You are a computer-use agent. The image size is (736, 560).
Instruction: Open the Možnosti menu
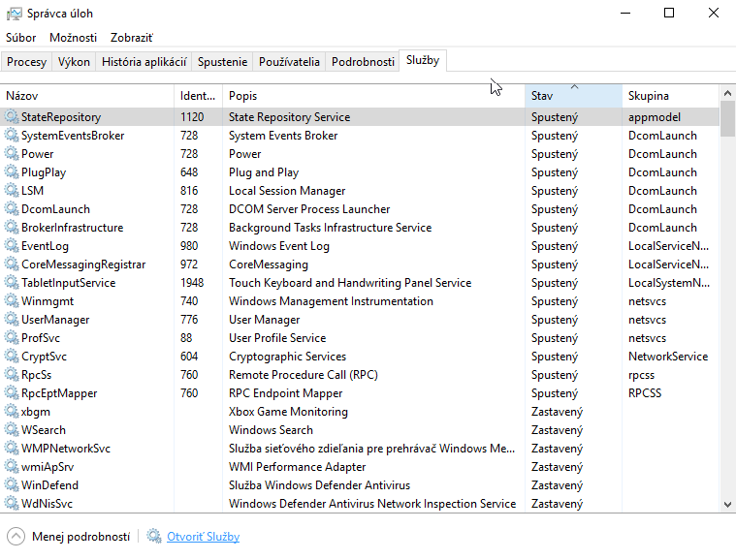point(73,38)
